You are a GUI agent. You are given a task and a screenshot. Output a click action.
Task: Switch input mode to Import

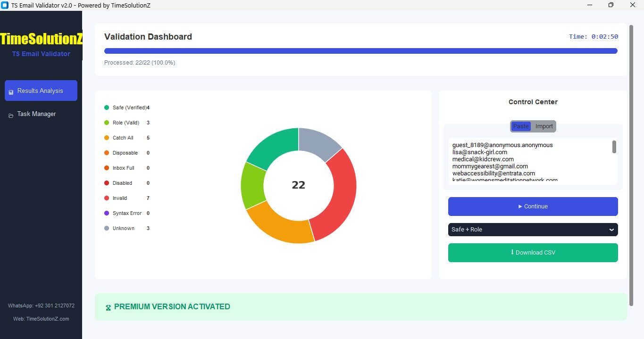coord(544,126)
